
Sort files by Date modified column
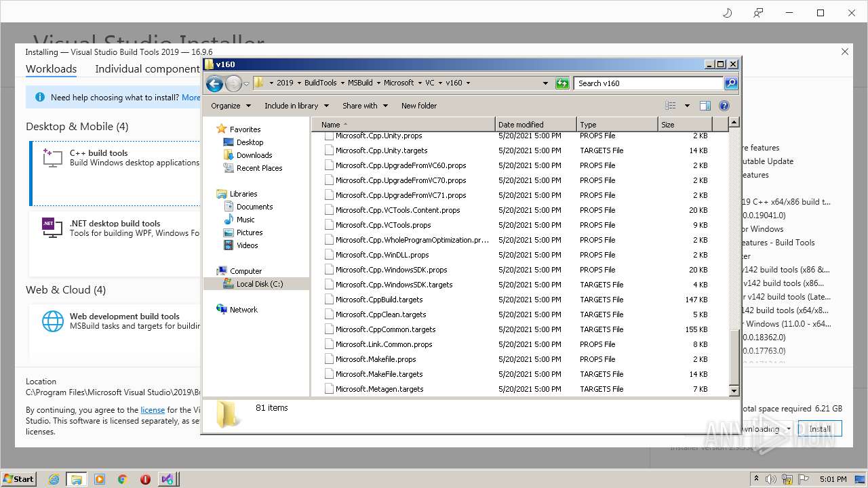(x=536, y=125)
